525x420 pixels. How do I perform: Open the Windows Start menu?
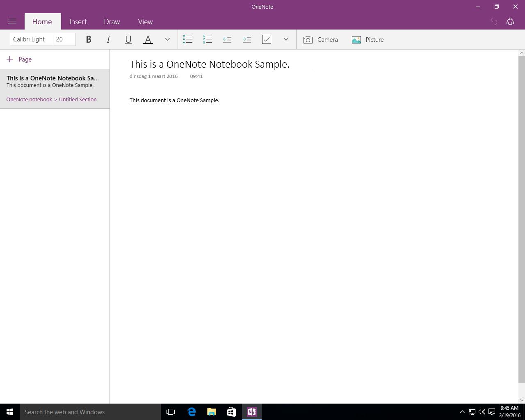(10, 412)
